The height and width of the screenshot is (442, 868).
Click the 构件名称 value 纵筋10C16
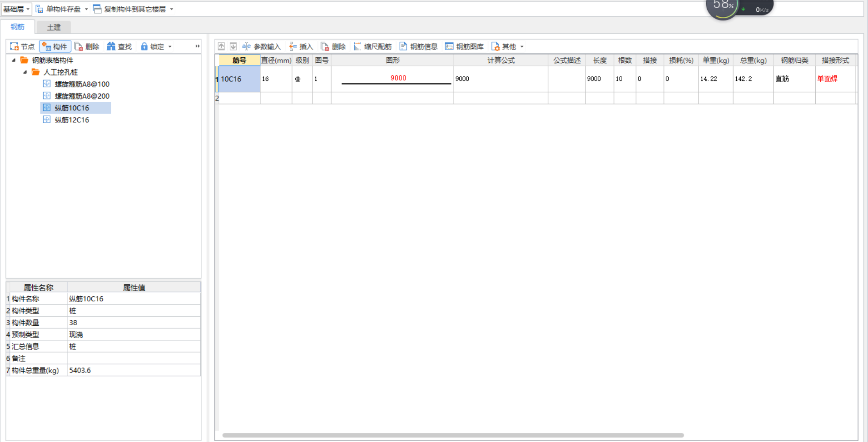pos(134,299)
